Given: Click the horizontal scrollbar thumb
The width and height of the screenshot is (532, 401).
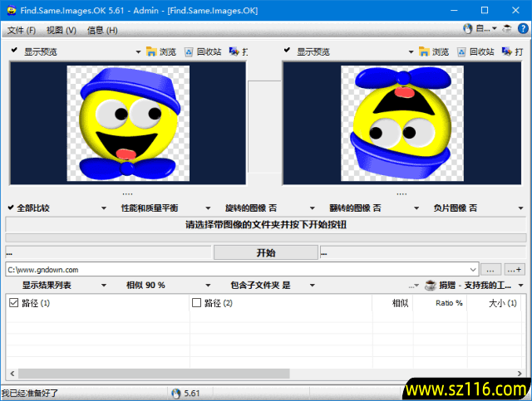Looking at the screenshot, I should click(x=154, y=374).
